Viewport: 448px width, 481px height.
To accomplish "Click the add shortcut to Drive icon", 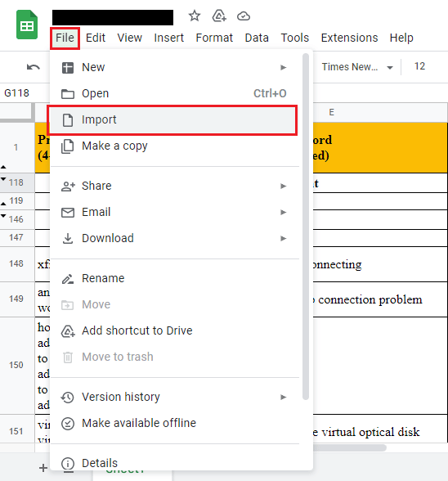I will tap(219, 16).
